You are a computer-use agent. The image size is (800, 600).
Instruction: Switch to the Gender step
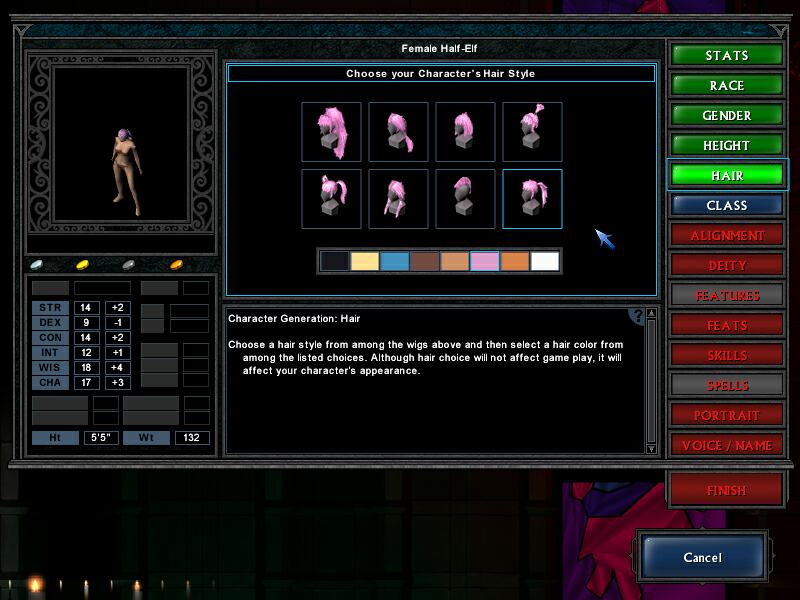[x=727, y=115]
